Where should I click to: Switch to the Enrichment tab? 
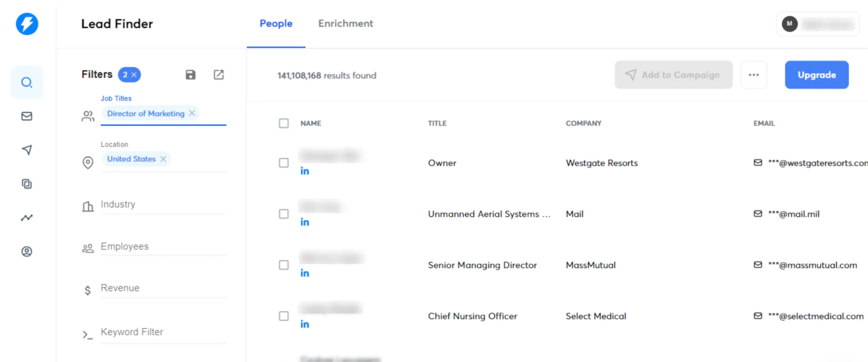(345, 23)
